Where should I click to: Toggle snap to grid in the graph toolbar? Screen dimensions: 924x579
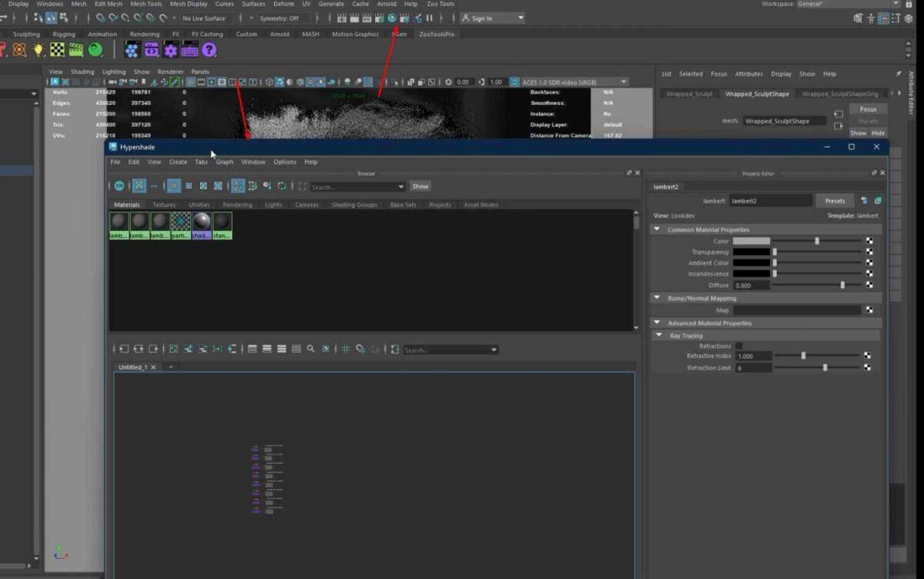[345, 349]
